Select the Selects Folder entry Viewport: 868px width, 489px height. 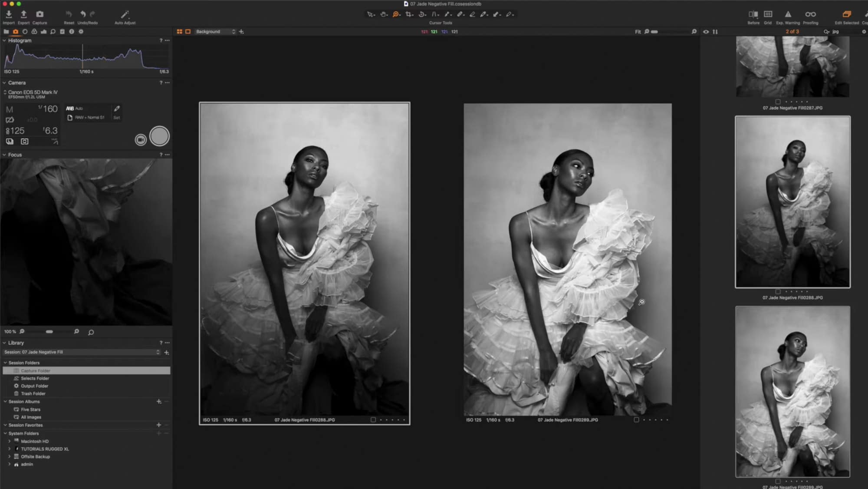click(35, 378)
